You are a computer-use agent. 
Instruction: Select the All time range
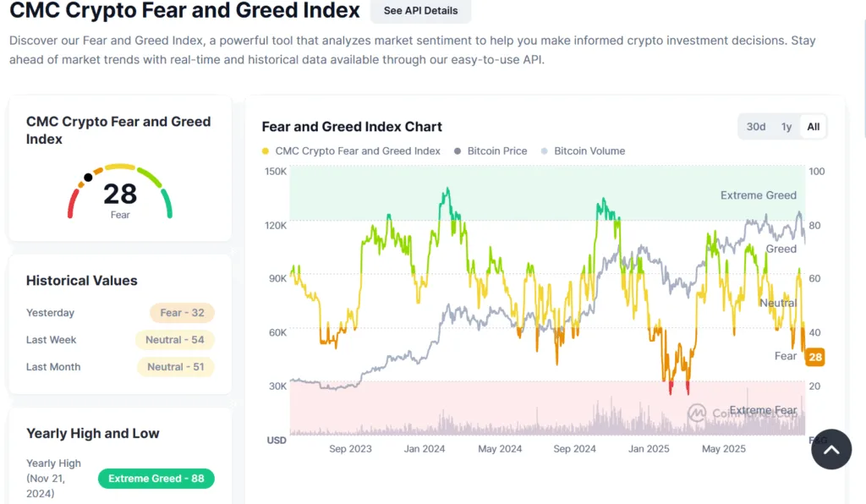[813, 126]
